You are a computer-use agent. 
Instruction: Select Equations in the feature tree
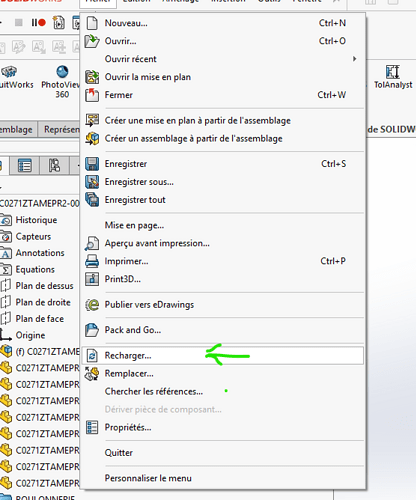[x=35, y=269]
